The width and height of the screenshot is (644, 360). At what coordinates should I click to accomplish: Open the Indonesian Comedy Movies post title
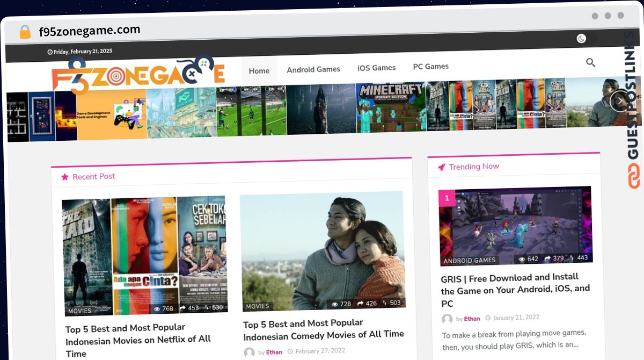[x=324, y=329]
